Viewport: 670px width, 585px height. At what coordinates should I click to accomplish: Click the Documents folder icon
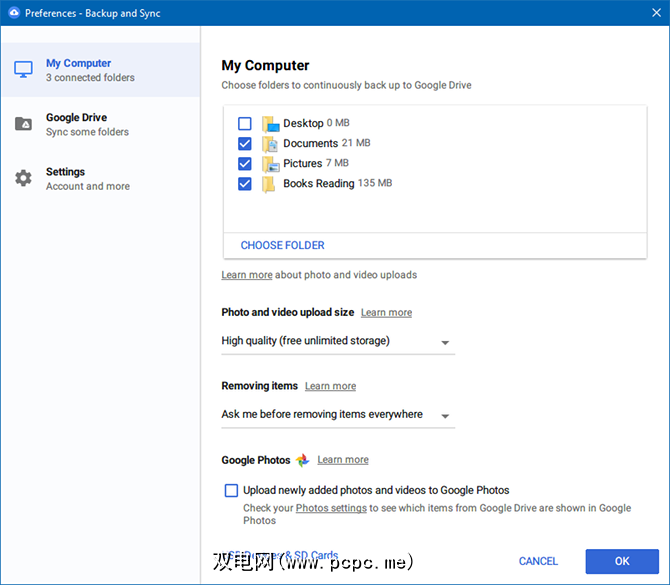click(x=269, y=144)
